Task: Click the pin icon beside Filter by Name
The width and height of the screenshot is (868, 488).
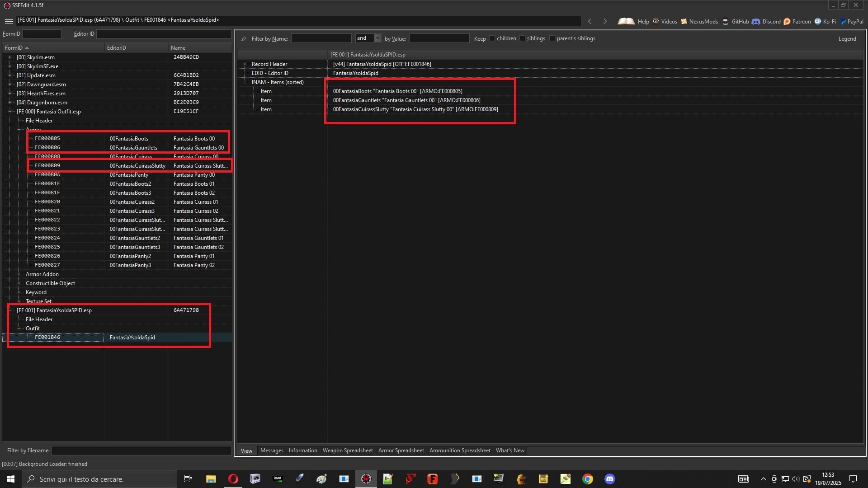Action: (x=244, y=39)
